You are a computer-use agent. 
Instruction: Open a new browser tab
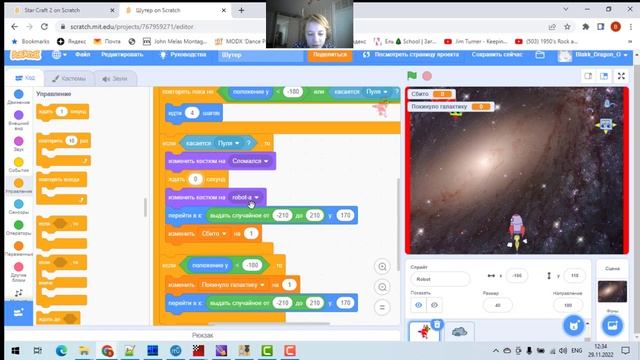pyautogui.click(x=241, y=10)
